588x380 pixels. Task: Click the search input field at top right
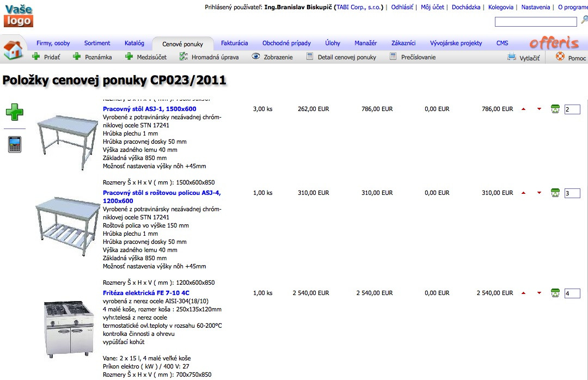pyautogui.click(x=536, y=22)
